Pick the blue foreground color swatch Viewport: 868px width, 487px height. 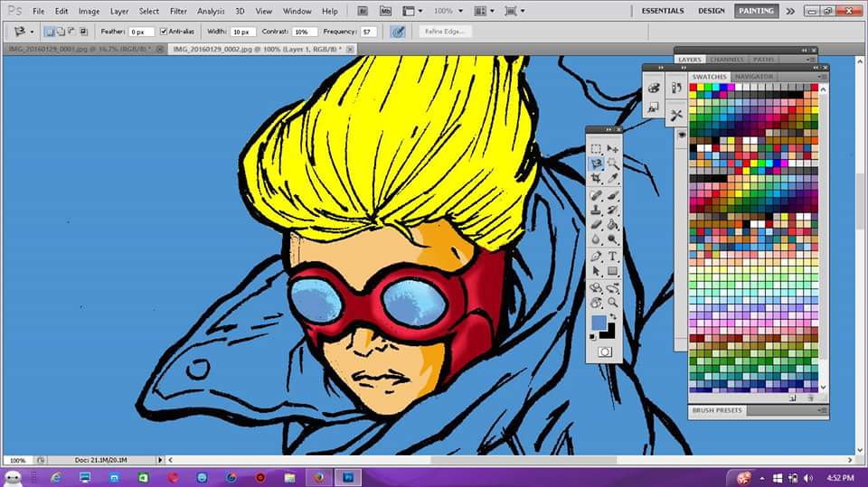pyautogui.click(x=599, y=322)
